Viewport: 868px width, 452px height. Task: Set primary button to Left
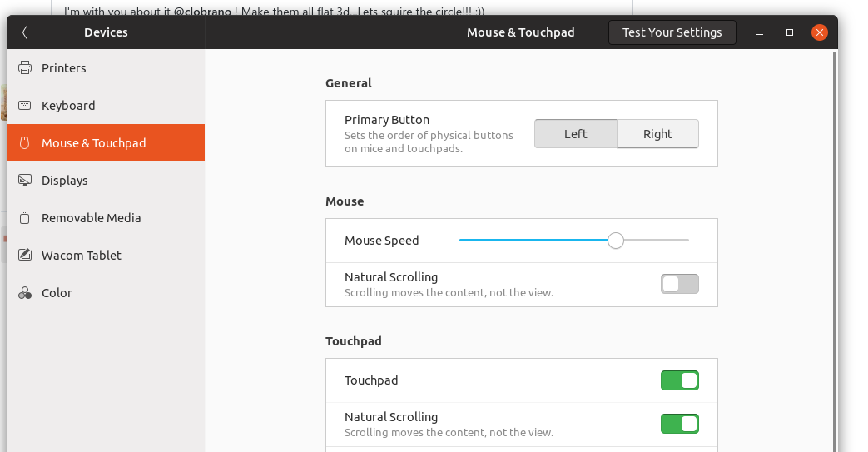click(x=576, y=133)
